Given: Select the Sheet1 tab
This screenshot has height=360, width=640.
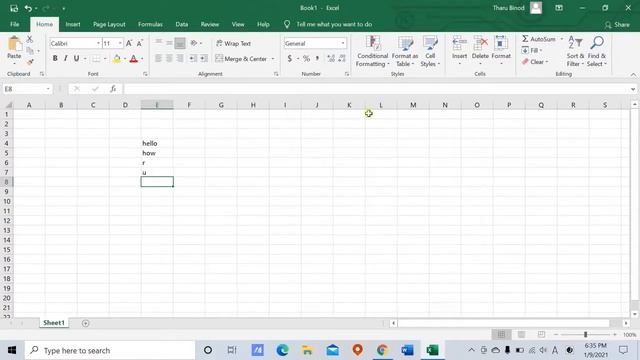Looking at the screenshot, I should (x=54, y=322).
